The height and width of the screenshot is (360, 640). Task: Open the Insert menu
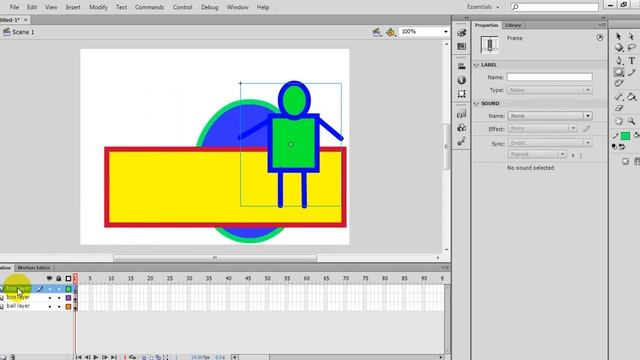[x=73, y=7]
